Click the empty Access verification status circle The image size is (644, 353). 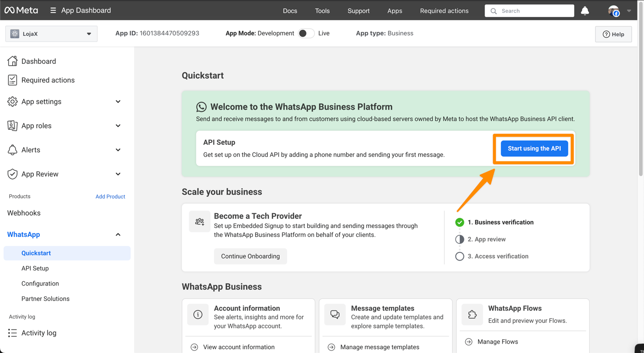pos(460,256)
